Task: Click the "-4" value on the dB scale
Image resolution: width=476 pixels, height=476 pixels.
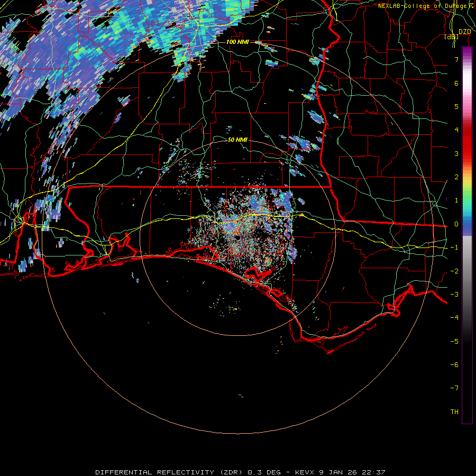Action: click(x=454, y=318)
